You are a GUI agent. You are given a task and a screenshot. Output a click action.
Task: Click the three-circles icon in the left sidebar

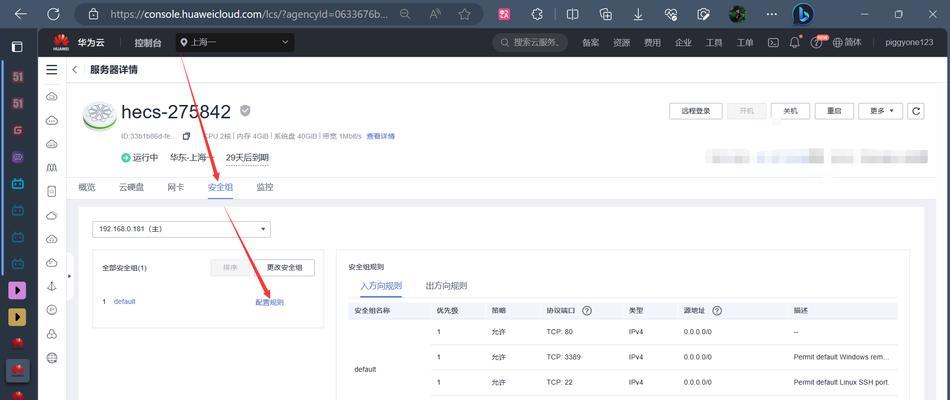[x=52, y=334]
